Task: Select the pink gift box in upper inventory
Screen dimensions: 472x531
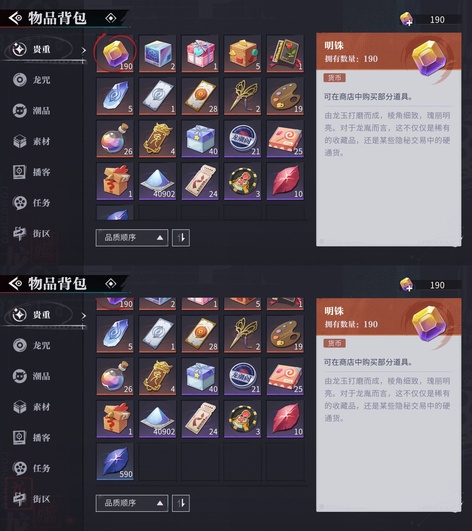Action: click(200, 54)
